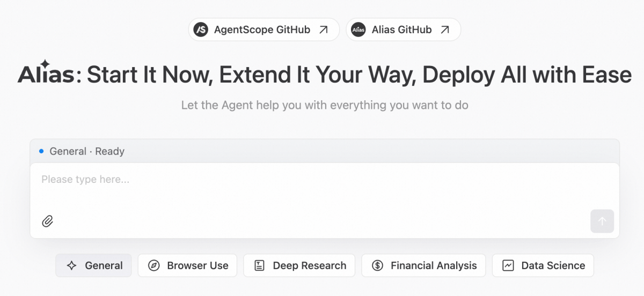
Task: Click the document icon on Deep Research
Action: point(259,265)
